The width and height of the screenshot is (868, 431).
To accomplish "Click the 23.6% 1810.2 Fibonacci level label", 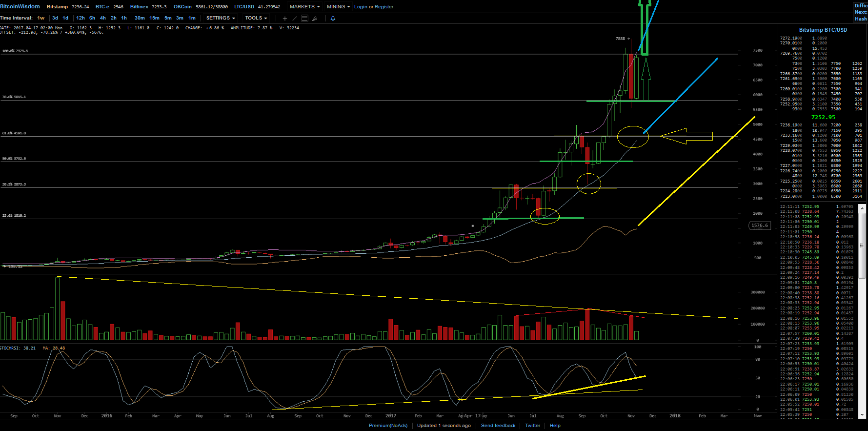I will point(14,216).
